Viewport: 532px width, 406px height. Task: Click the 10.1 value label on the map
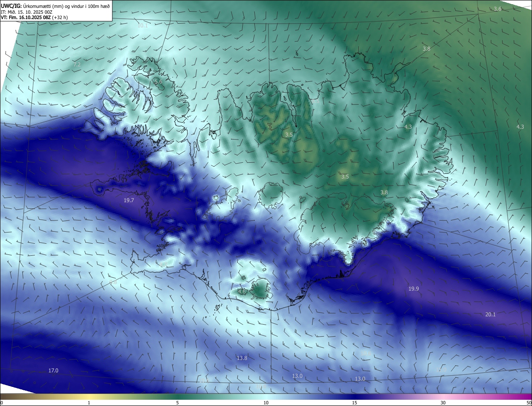pyautogui.click(x=143, y=26)
